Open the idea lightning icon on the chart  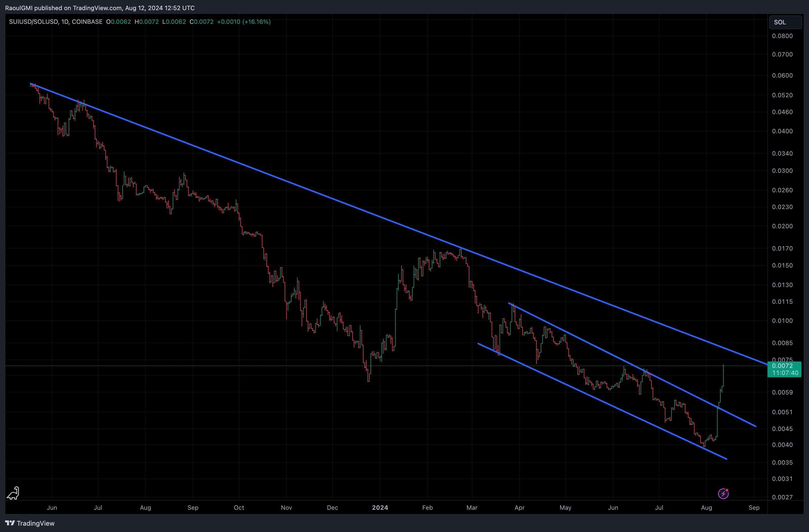[723, 493]
